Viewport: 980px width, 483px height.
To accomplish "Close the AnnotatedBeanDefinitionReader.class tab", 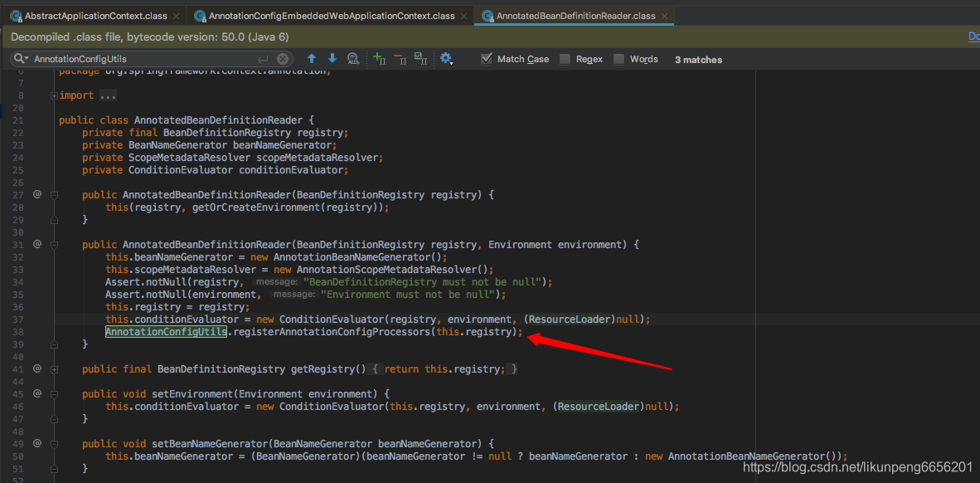I will (664, 17).
